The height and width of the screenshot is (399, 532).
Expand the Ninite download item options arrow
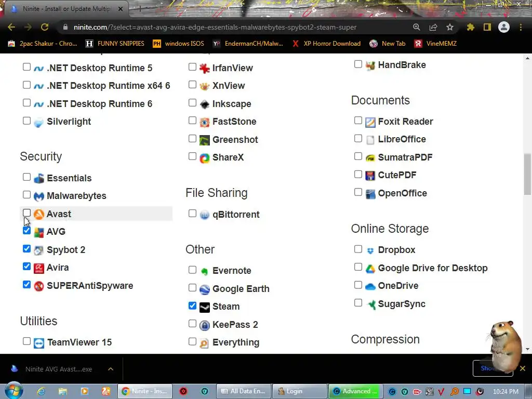pos(111,369)
